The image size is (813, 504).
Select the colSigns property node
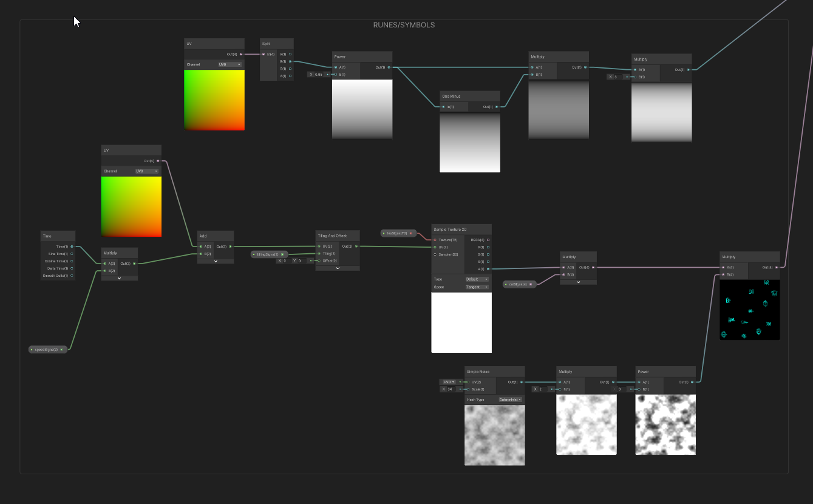tap(519, 284)
